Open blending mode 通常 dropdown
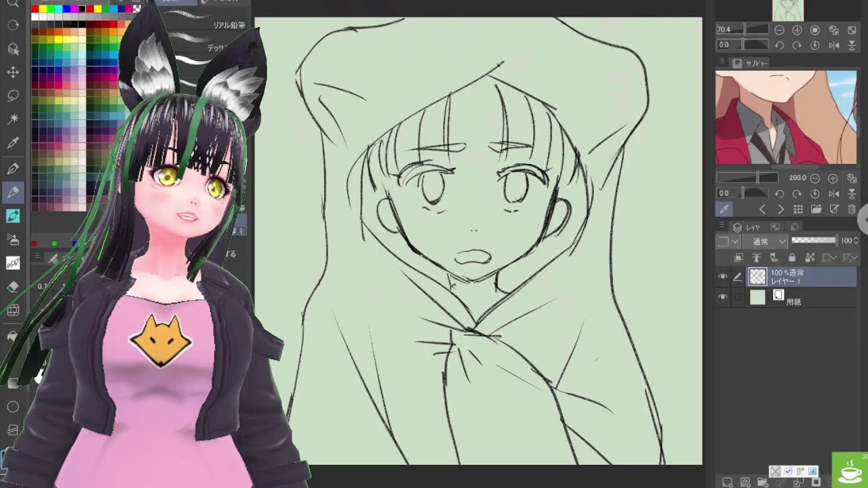The image size is (868, 488). (x=766, y=241)
